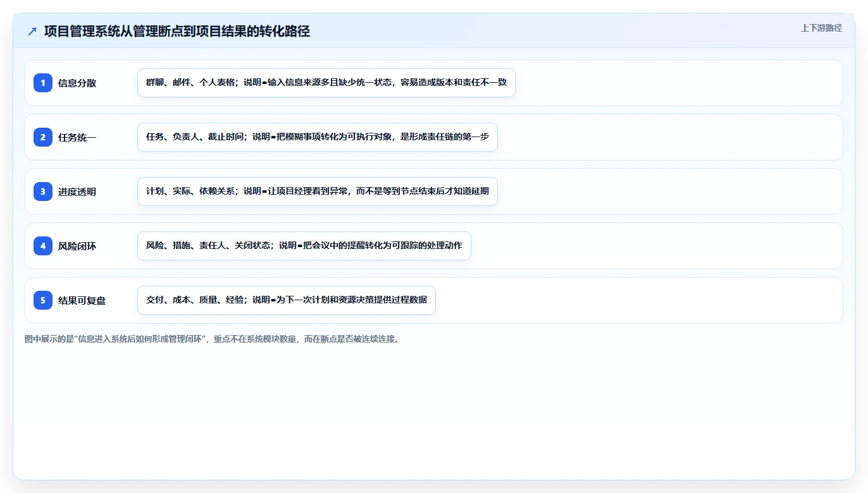Click the 信息分散 step label

[77, 83]
